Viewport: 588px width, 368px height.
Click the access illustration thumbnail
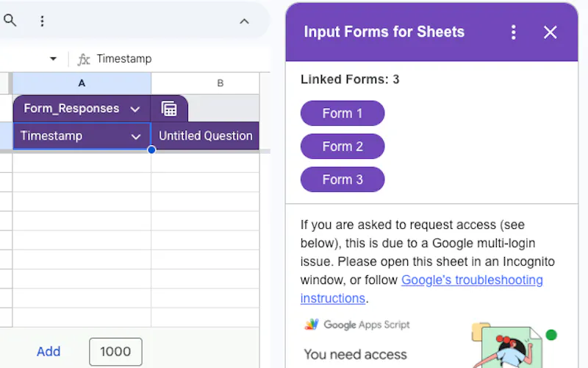pyautogui.click(x=514, y=344)
